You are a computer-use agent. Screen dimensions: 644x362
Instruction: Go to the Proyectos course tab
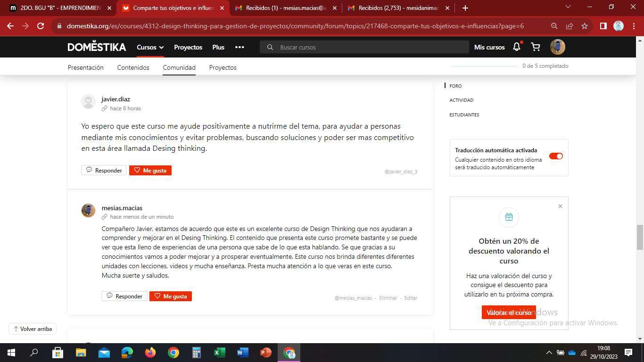[x=223, y=67]
